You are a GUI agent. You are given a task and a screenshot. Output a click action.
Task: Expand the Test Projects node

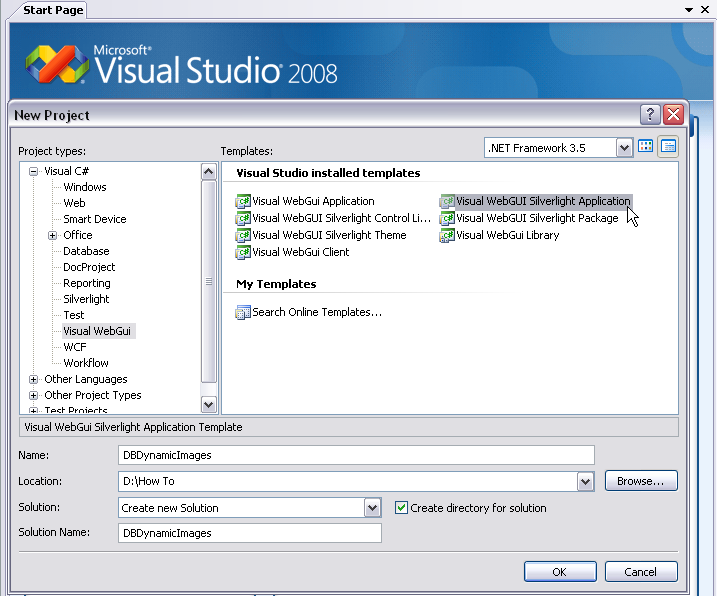pyautogui.click(x=33, y=410)
